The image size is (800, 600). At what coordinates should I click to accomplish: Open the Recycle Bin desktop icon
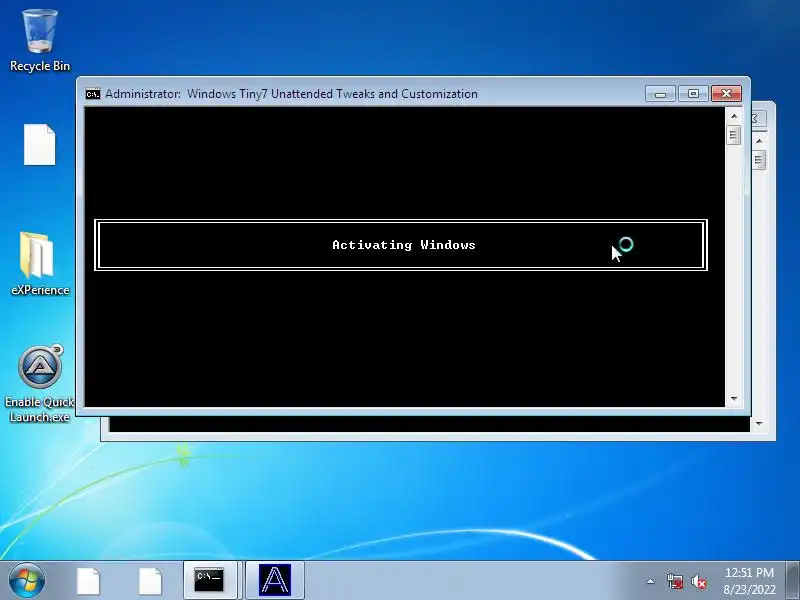[x=40, y=41]
